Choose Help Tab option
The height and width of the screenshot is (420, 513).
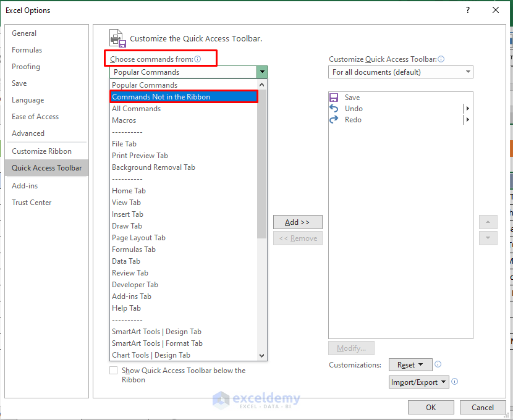(x=184, y=308)
